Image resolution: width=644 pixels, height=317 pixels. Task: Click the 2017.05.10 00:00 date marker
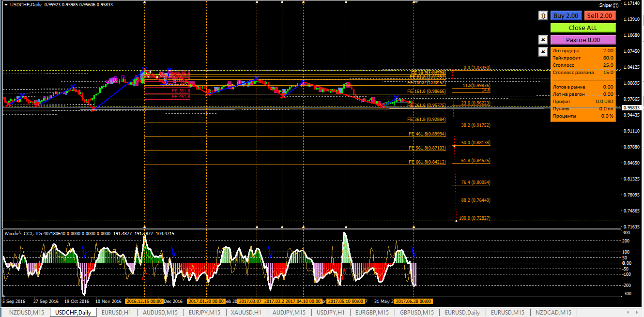point(345,301)
